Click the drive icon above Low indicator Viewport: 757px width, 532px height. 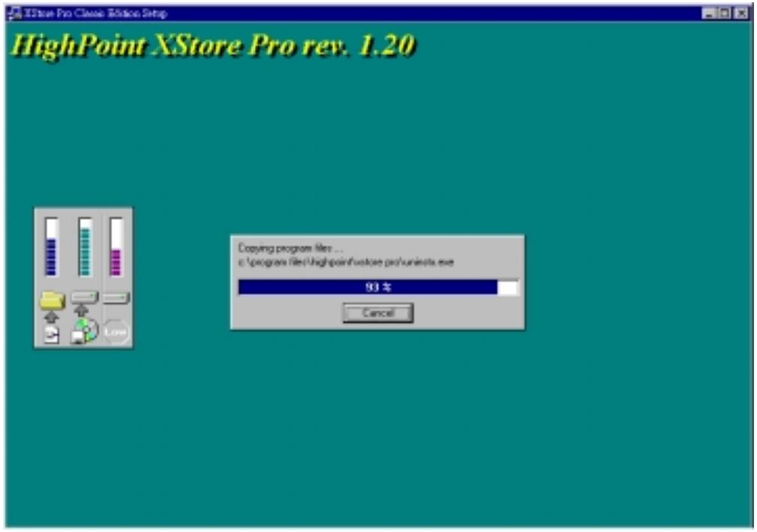(116, 298)
